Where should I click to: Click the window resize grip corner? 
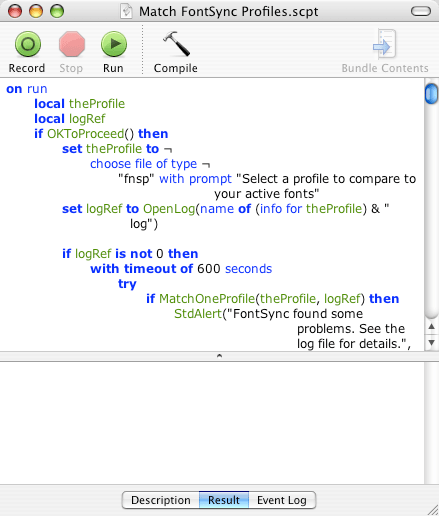tap(433, 510)
